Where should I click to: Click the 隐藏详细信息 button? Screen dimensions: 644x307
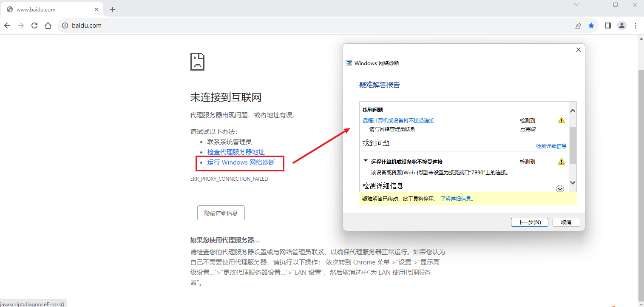221,213
